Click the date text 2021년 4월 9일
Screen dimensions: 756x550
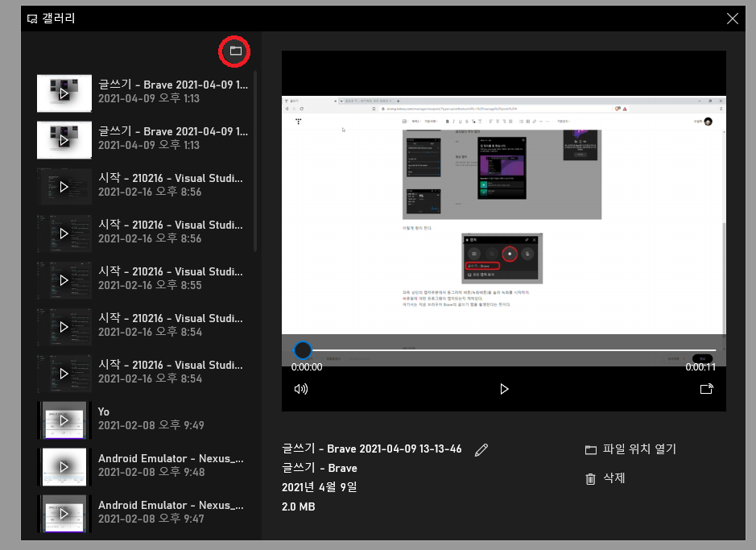(x=319, y=487)
